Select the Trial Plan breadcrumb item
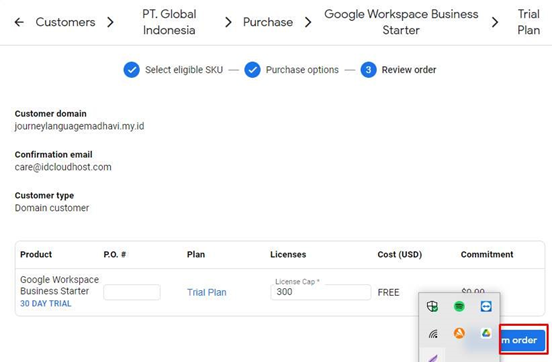 [529, 22]
